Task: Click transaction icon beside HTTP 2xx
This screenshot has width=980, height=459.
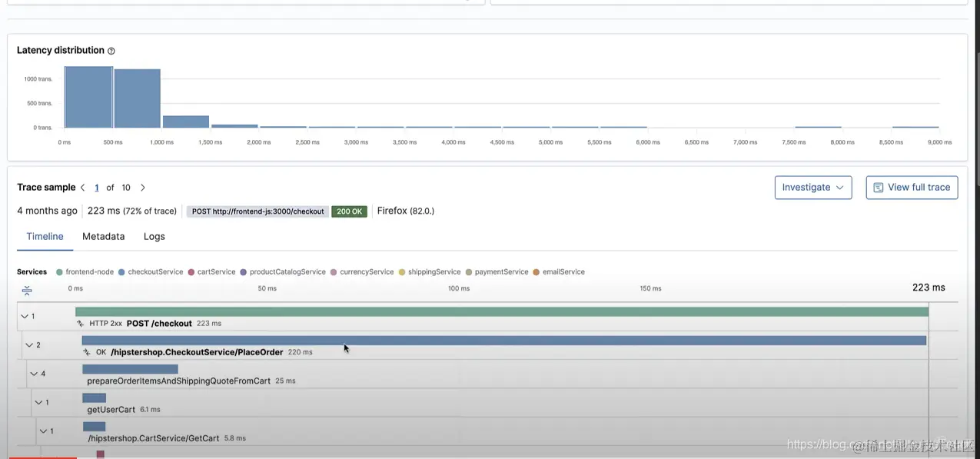Action: (x=80, y=324)
